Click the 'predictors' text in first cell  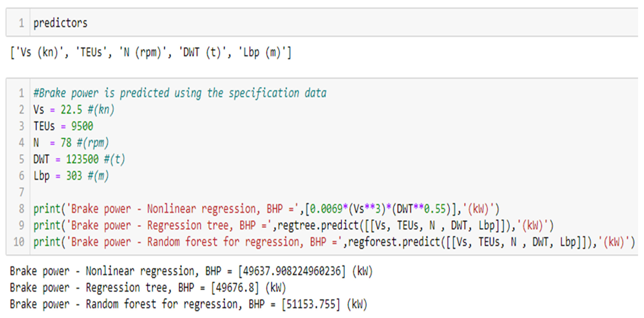pyautogui.click(x=60, y=23)
